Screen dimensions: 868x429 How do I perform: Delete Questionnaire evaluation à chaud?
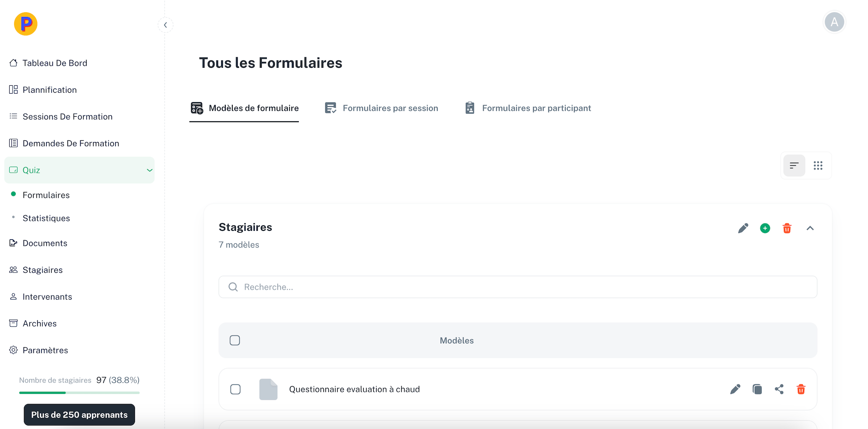click(x=801, y=389)
